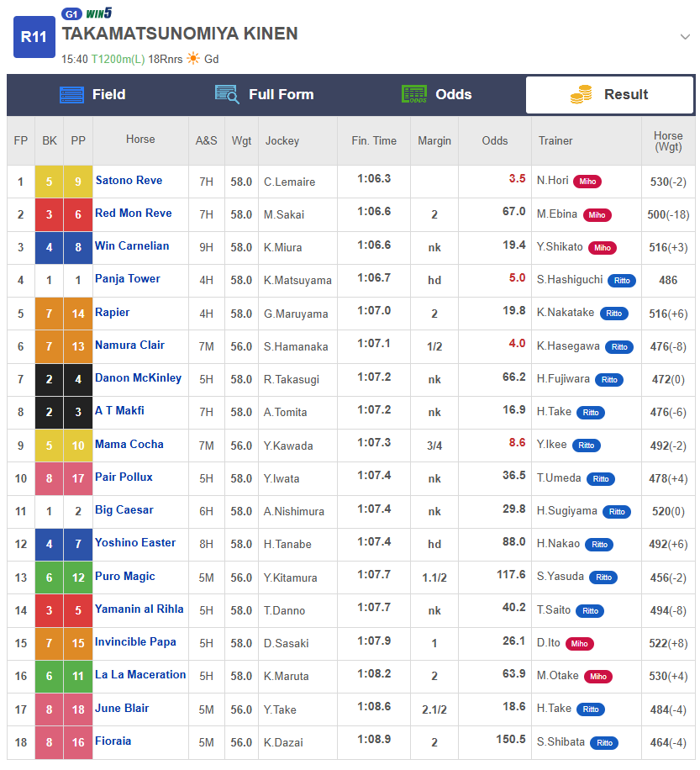Open horse Yoshino Easter
The width and height of the screenshot is (700, 770).
pos(135,543)
